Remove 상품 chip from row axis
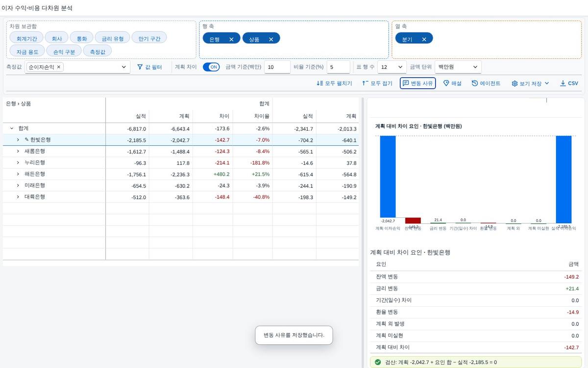The image size is (588, 368). pyautogui.click(x=271, y=39)
